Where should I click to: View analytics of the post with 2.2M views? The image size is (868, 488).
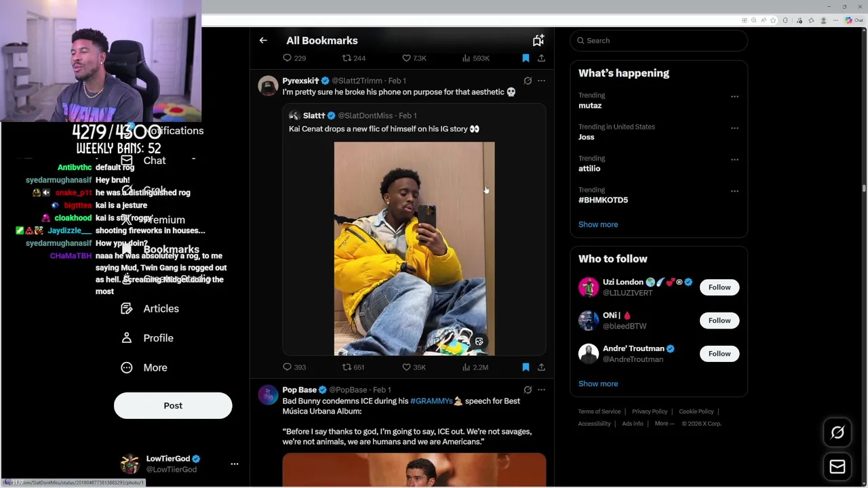475,367
